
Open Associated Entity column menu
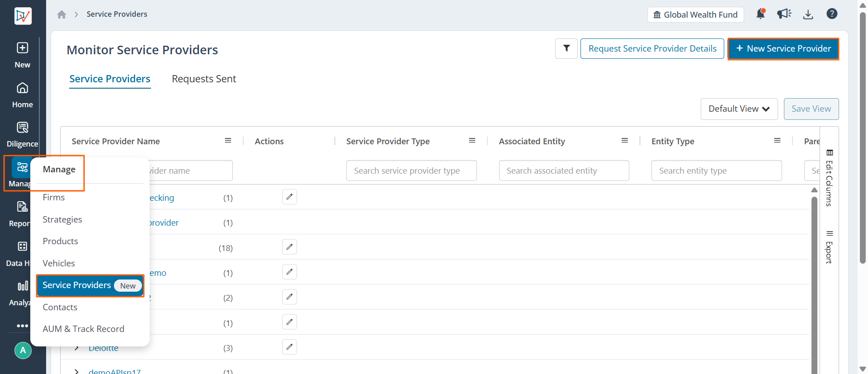[x=625, y=141]
